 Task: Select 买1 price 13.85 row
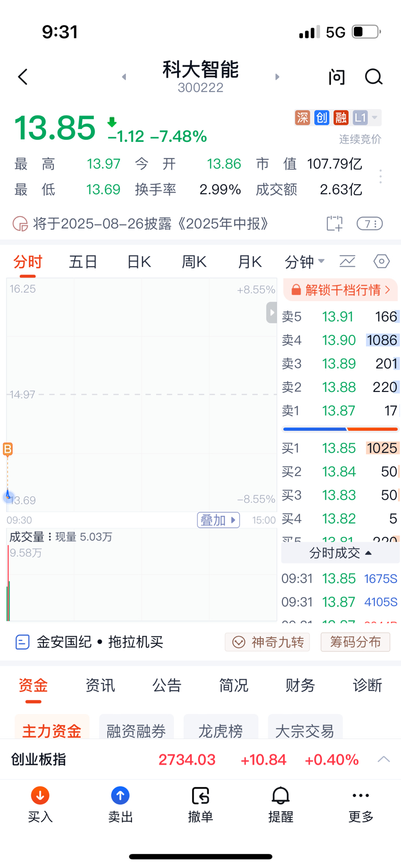point(340,448)
